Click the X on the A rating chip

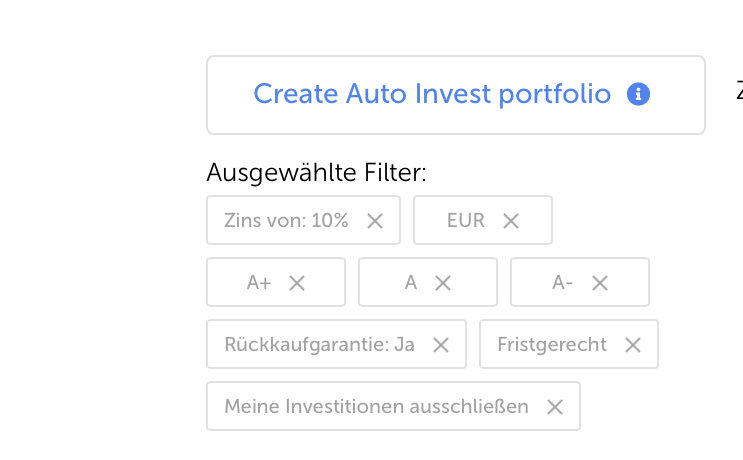click(x=442, y=283)
